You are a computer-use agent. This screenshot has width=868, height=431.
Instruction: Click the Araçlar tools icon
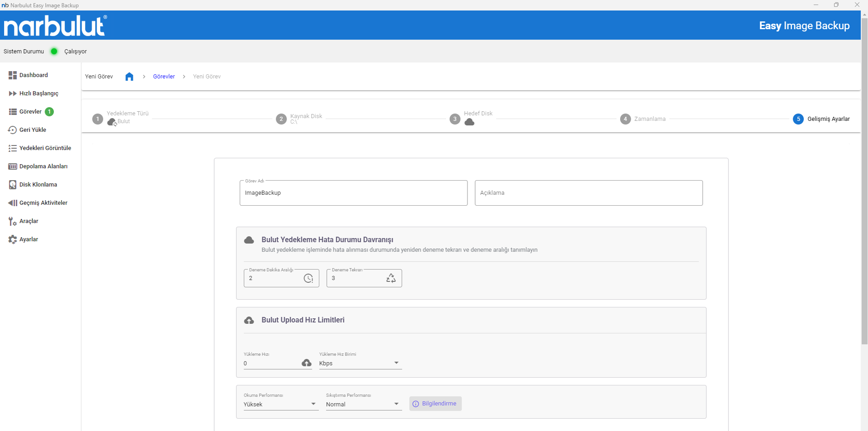(x=12, y=221)
